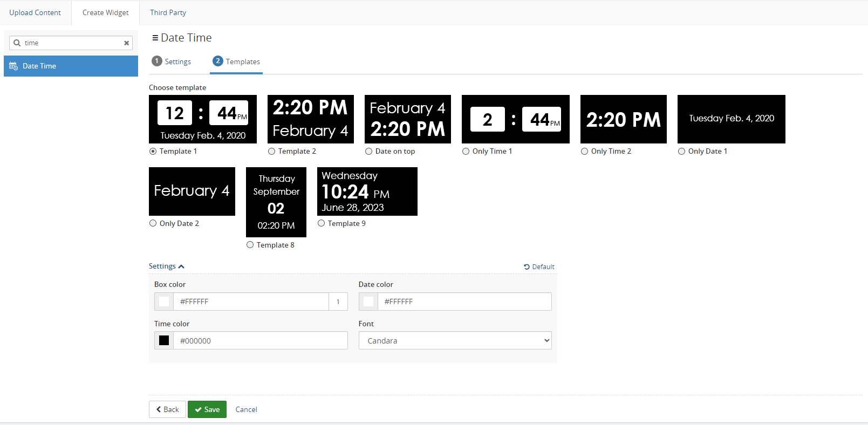Image resolution: width=868 pixels, height=425 pixels.
Task: Click the green Save button
Action: tap(207, 409)
